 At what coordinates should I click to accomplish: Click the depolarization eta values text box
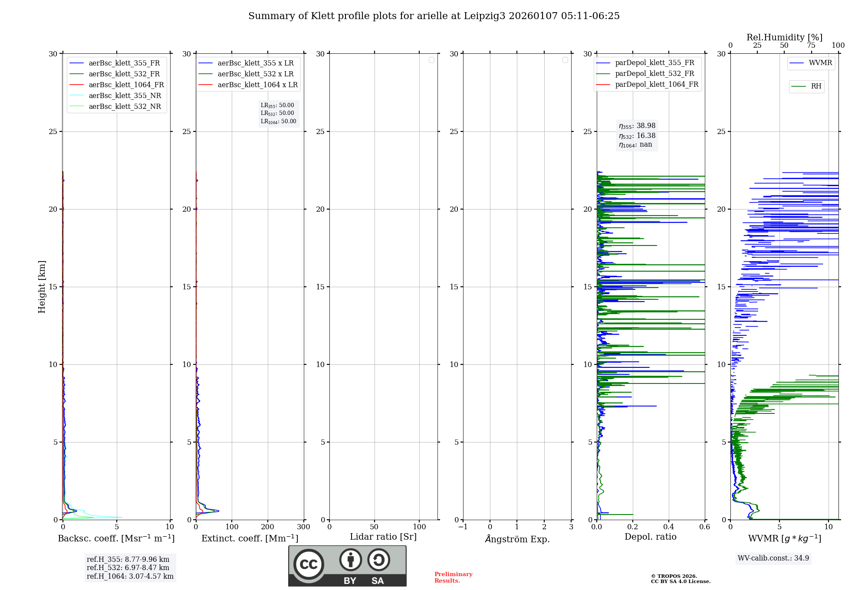tap(637, 135)
